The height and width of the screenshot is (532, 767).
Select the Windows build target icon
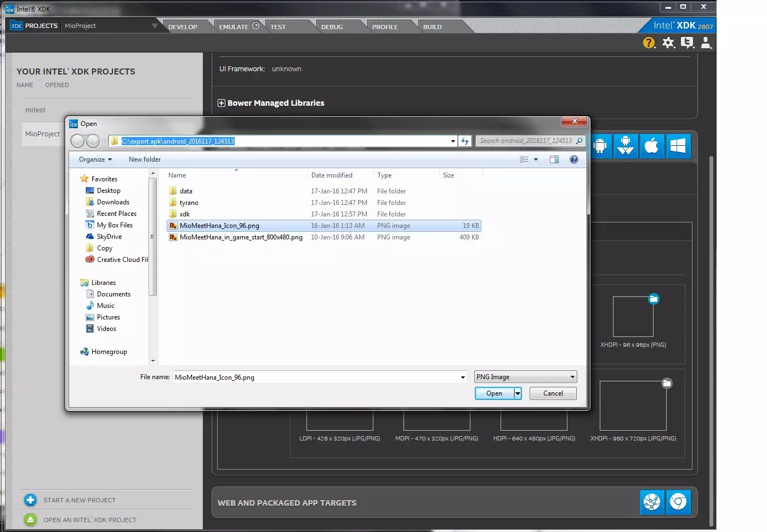tap(678, 146)
